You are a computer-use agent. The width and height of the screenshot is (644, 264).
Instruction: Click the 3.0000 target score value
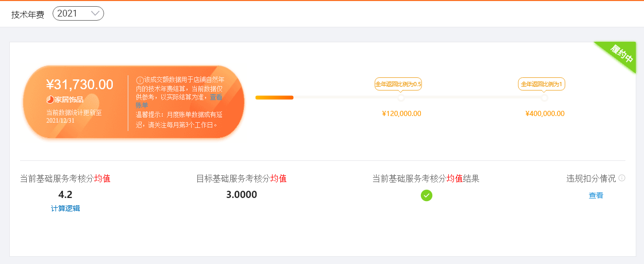(242, 194)
